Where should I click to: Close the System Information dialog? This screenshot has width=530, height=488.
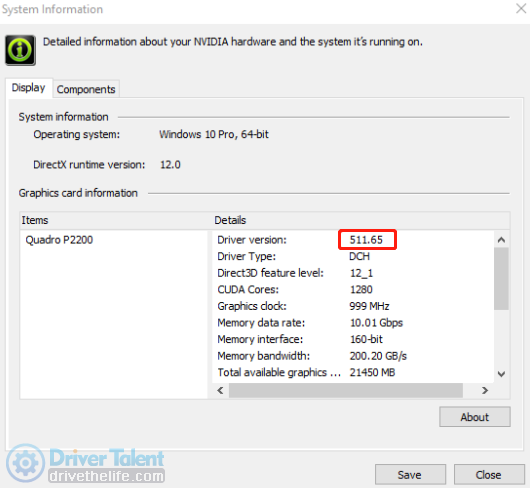tap(489, 475)
